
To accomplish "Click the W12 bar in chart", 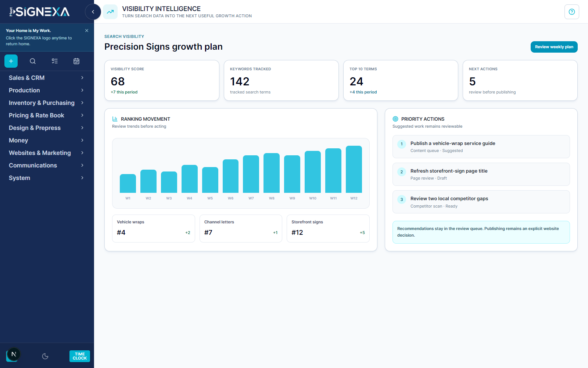I will tap(354, 169).
